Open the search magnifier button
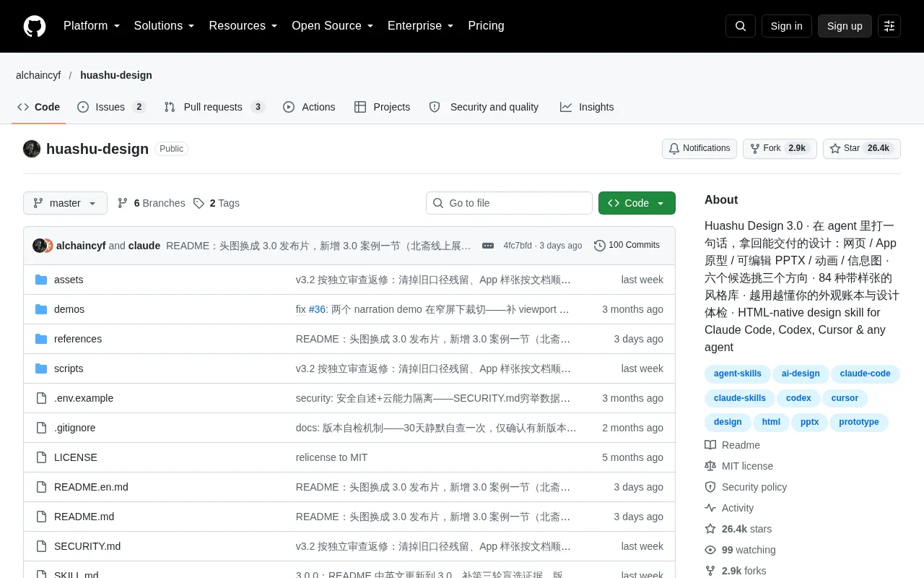This screenshot has width=924, height=578. pyautogui.click(x=741, y=26)
